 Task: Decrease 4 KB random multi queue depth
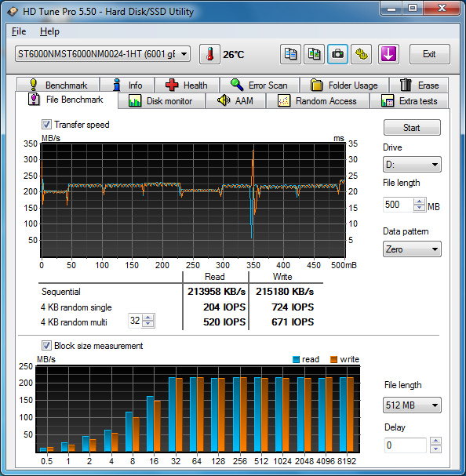point(148,324)
